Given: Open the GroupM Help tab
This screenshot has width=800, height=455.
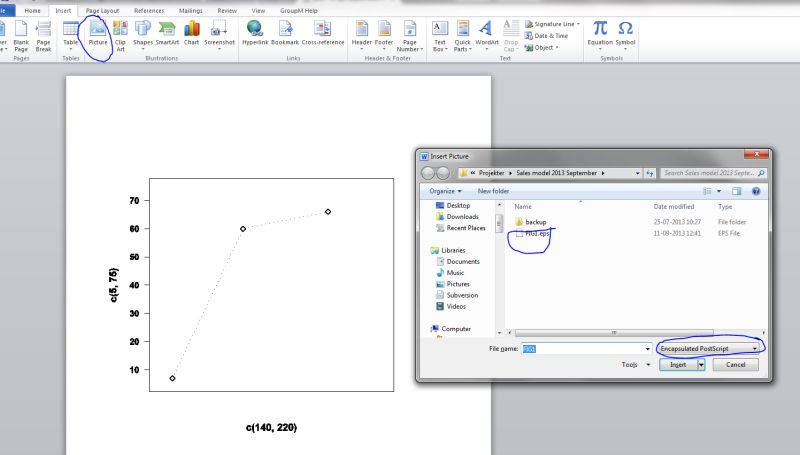Looking at the screenshot, I should coord(298,10).
